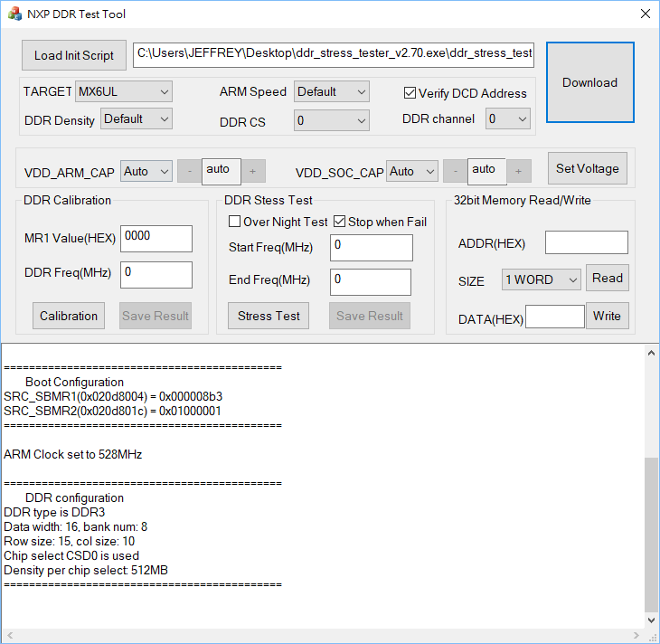Open the SIZE dropdown showing 1 WORD
The image size is (660, 644).
click(541, 279)
